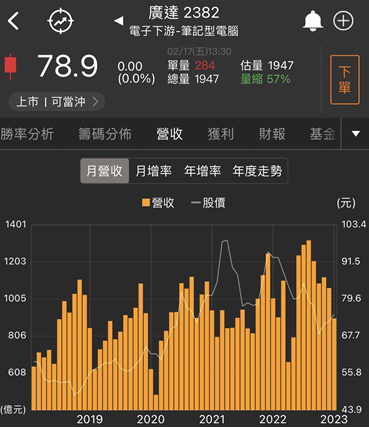Select 年度走勢 segment
369x428 pixels.
click(x=257, y=171)
